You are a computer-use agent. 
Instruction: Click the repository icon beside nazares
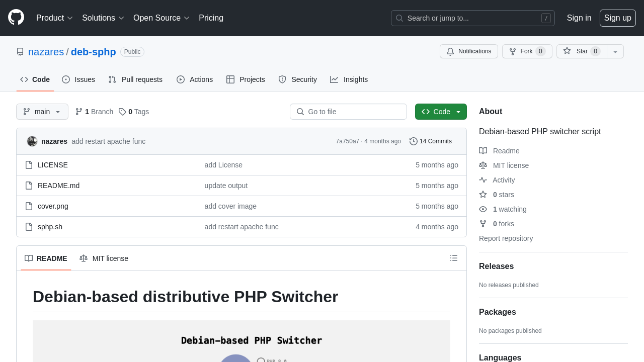coord(20,52)
